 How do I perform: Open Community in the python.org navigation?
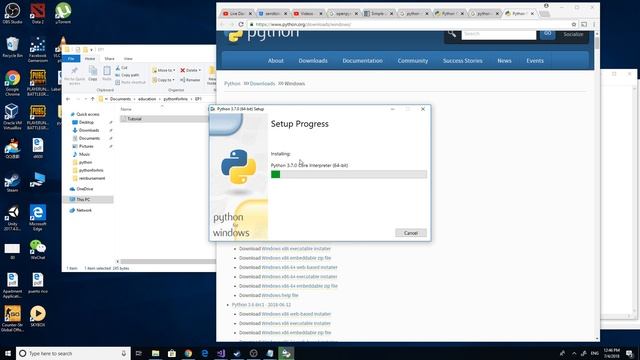[x=413, y=60]
